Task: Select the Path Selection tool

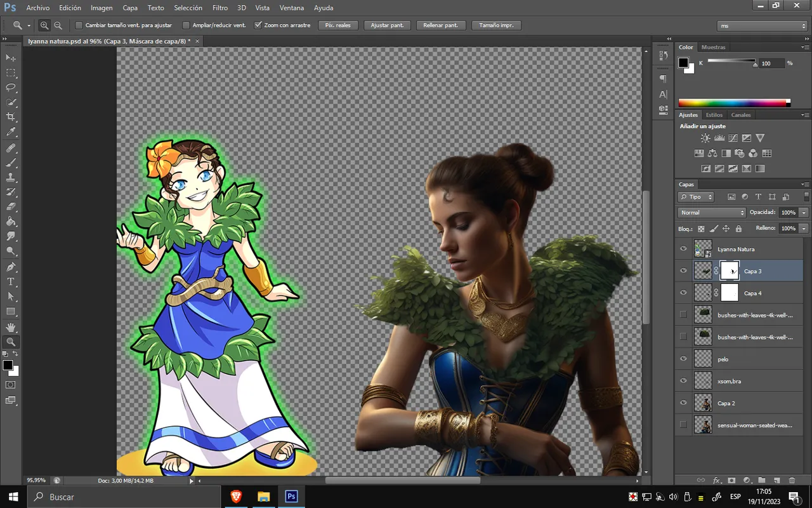Action: click(11, 297)
